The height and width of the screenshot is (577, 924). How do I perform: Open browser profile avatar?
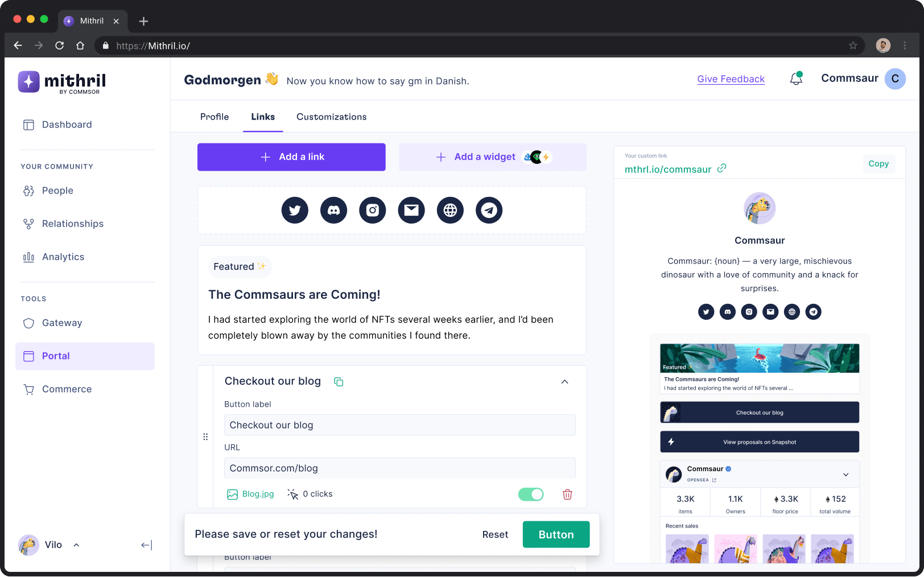pyautogui.click(x=883, y=46)
